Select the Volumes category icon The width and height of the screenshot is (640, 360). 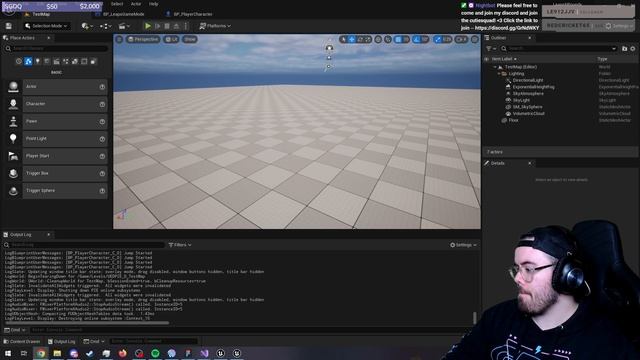[84, 61]
